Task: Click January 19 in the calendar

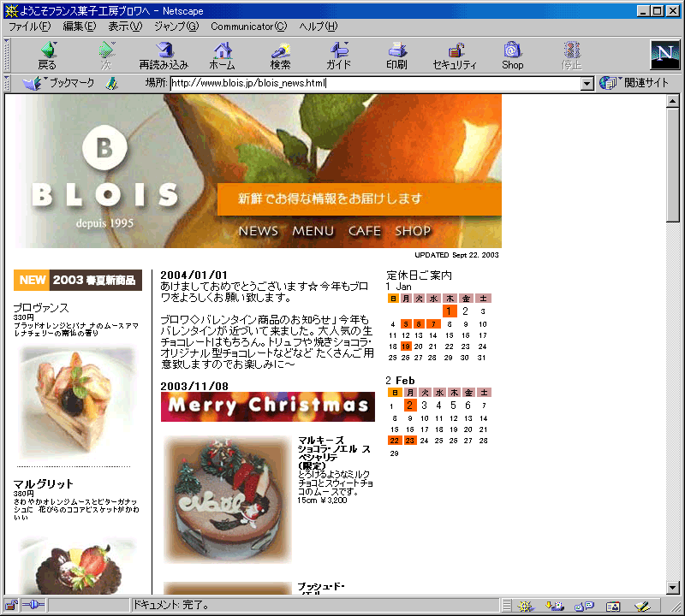Action: pos(406,346)
